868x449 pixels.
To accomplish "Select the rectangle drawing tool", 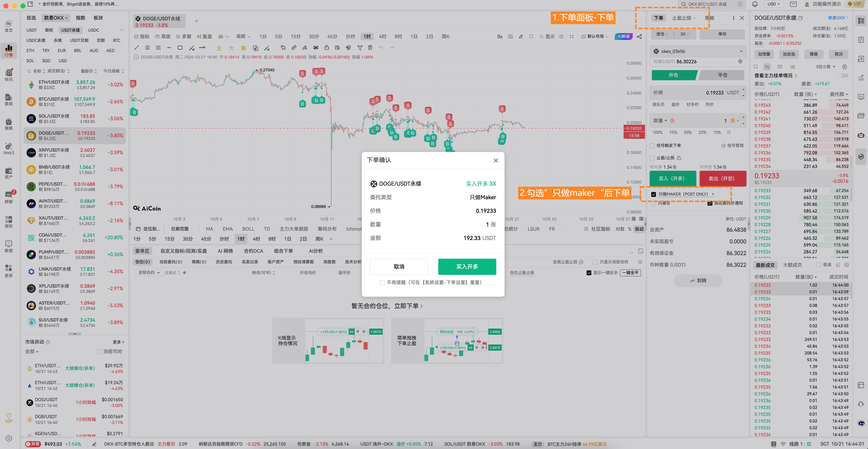I will [x=180, y=48].
